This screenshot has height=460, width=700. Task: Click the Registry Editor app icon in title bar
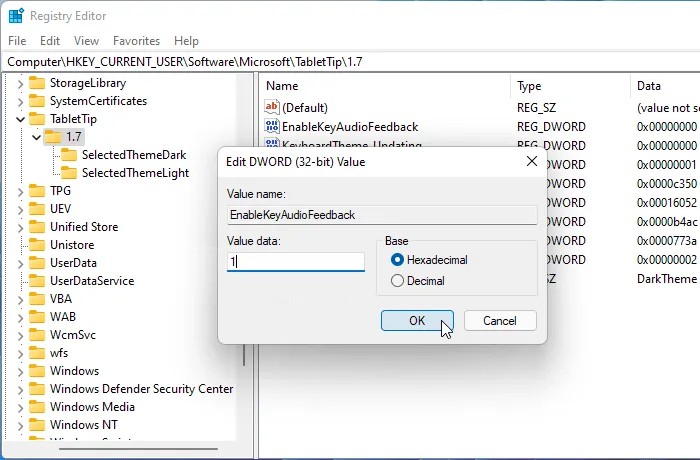pyautogui.click(x=16, y=16)
